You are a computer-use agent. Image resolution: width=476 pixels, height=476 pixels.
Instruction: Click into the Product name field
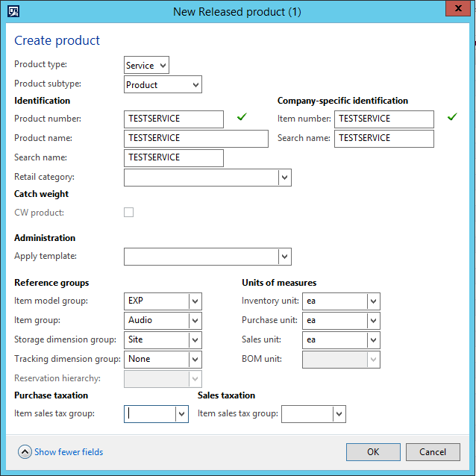point(195,138)
